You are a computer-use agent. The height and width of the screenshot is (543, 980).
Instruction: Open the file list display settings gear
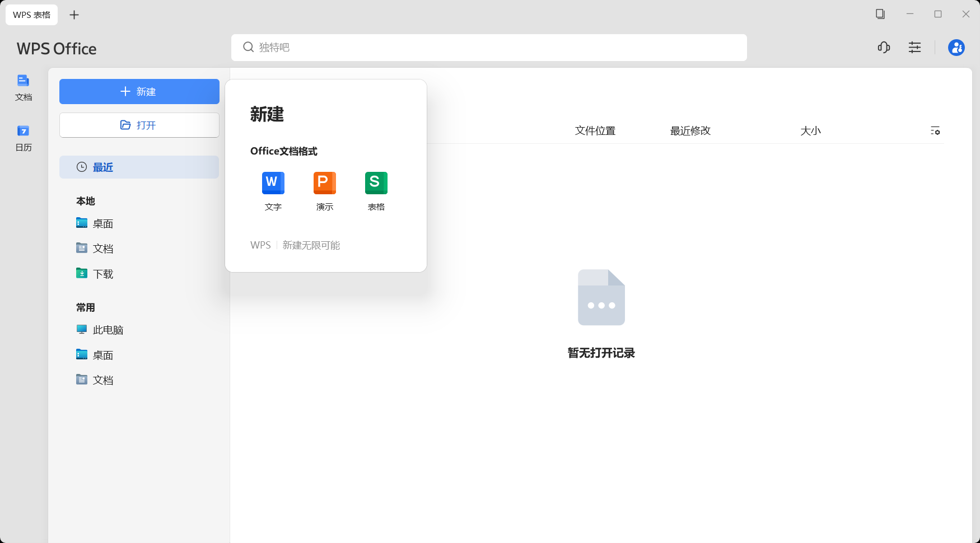(x=936, y=130)
